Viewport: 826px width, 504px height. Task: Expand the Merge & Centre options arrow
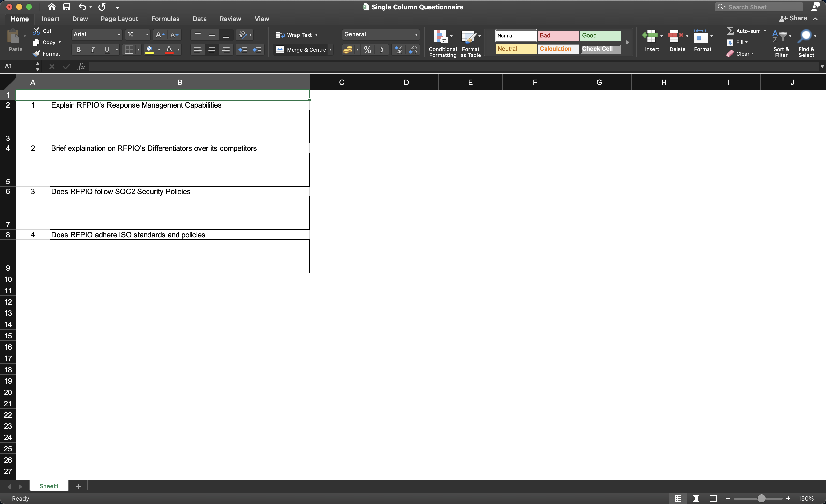(330, 50)
